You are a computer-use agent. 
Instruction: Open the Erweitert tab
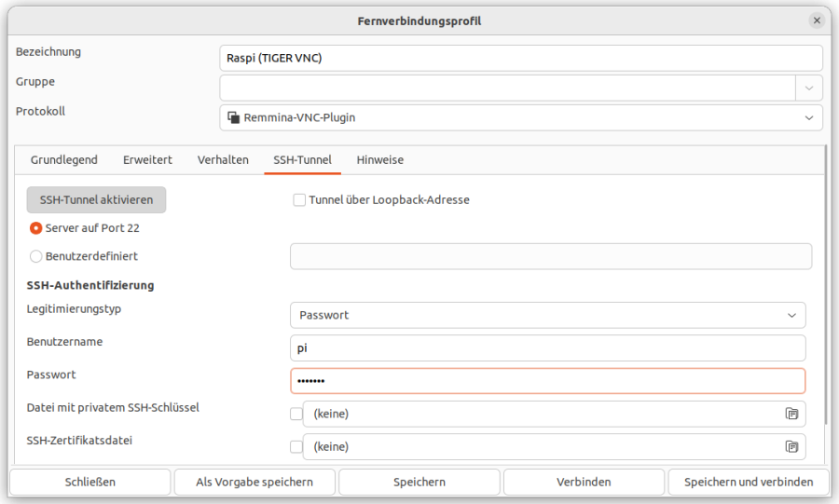(x=147, y=159)
